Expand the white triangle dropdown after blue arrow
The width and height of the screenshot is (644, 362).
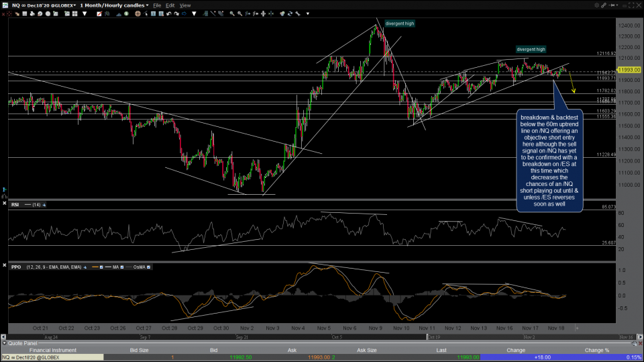click(x=195, y=13)
